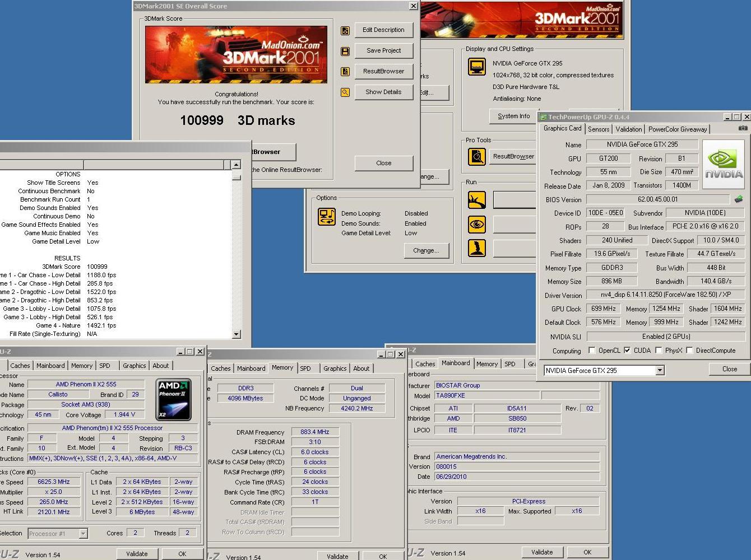Click the Core Speed value 6625.3 MHz

point(54,482)
